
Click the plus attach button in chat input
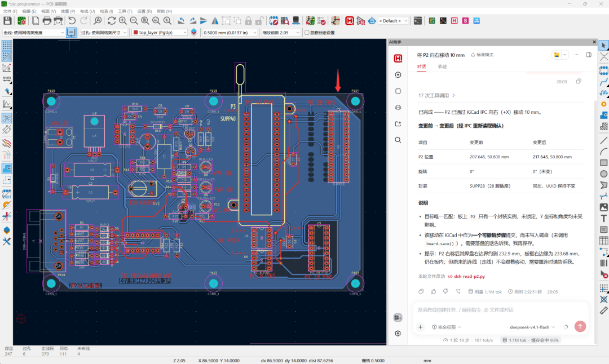click(x=420, y=327)
